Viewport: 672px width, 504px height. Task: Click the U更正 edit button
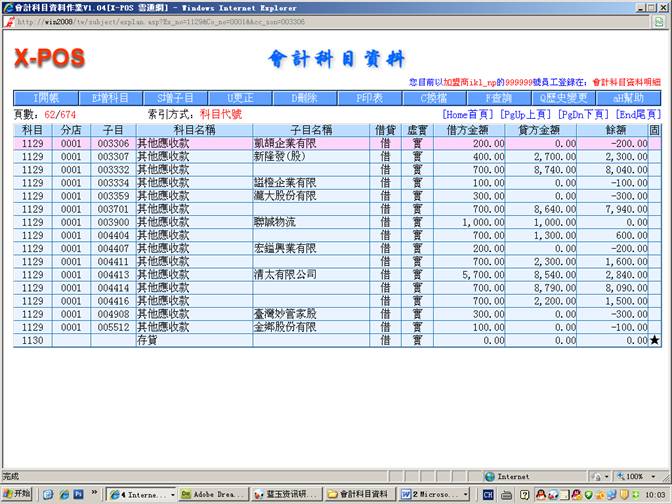coord(241,98)
